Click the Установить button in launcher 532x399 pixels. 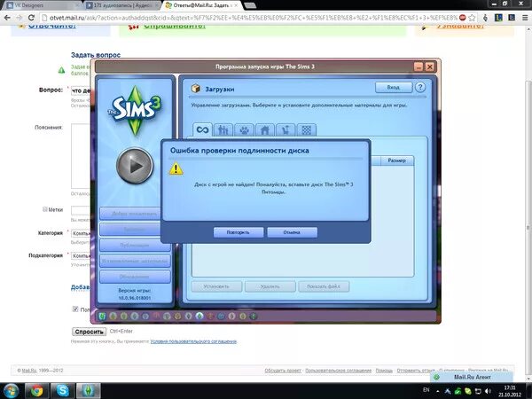(x=216, y=286)
